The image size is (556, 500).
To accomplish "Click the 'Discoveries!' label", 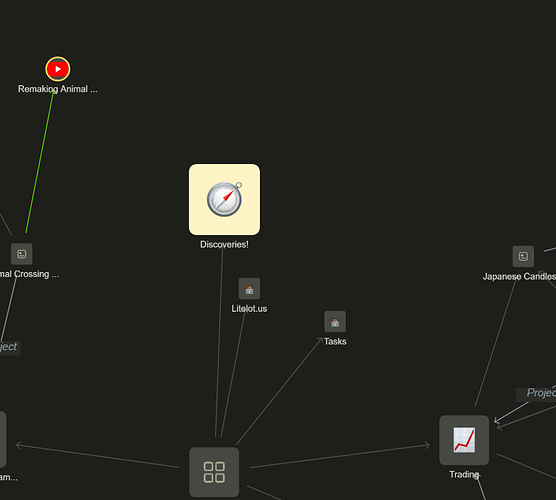I will pyautogui.click(x=224, y=244).
